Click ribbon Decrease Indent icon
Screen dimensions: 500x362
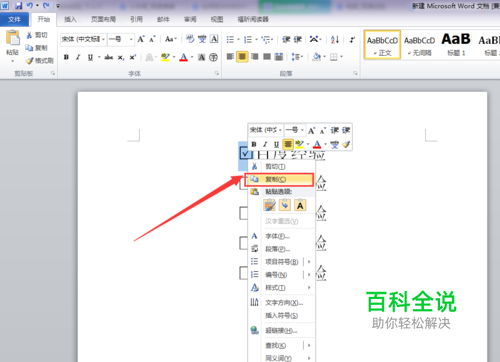pos(286,40)
